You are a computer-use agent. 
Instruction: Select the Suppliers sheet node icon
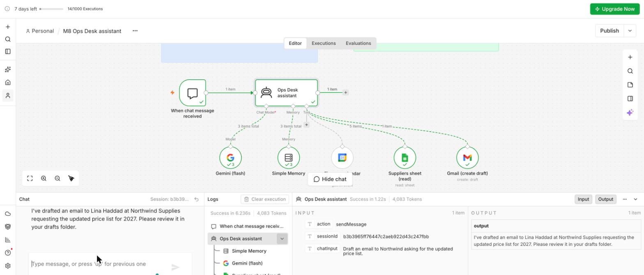pyautogui.click(x=405, y=157)
